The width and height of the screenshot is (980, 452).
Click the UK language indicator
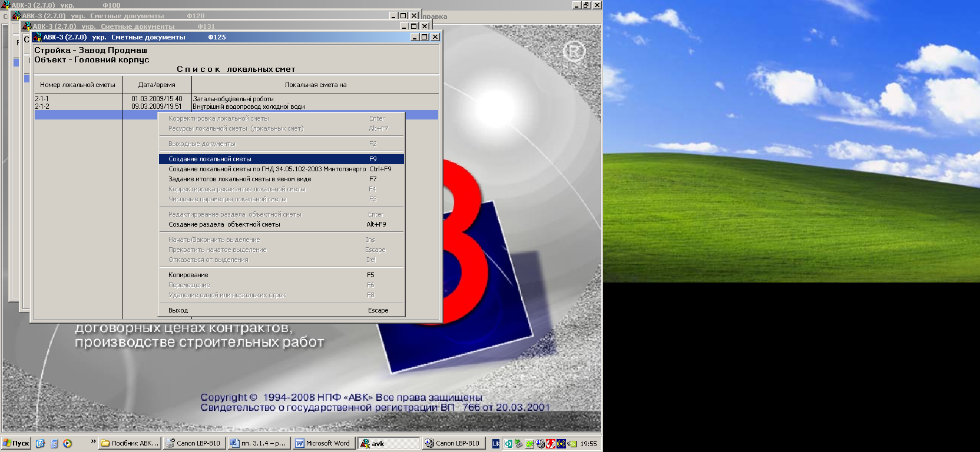496,444
